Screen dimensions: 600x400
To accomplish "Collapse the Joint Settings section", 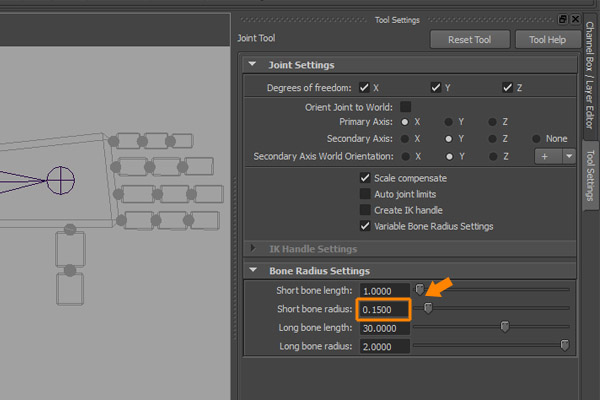I will pyautogui.click(x=252, y=65).
